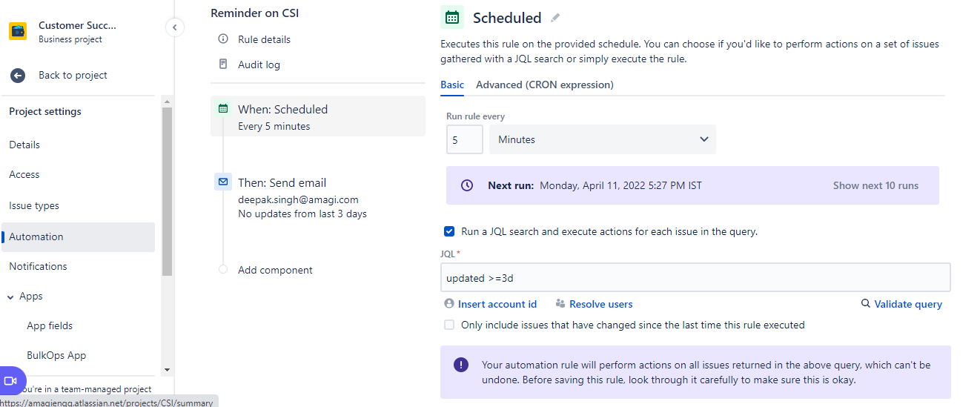The image size is (980, 407).
Task: Click the Reminder on CSI rule title
Action: 255,13
